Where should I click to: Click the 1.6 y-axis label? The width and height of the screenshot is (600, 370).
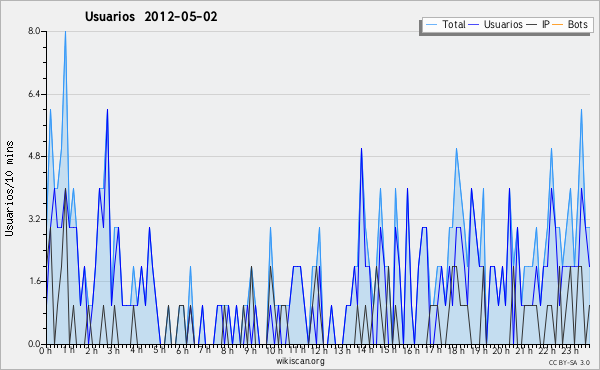(34, 281)
